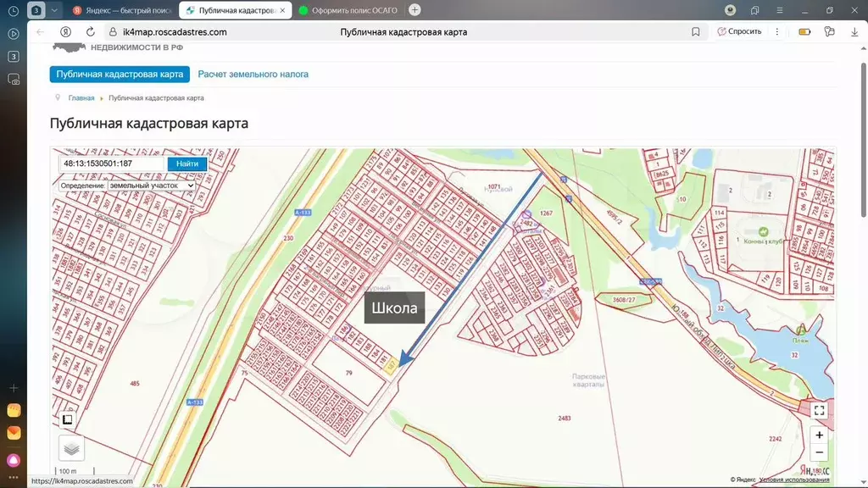
Task: Click the 100 m map scale indicator
Action: 75,471
